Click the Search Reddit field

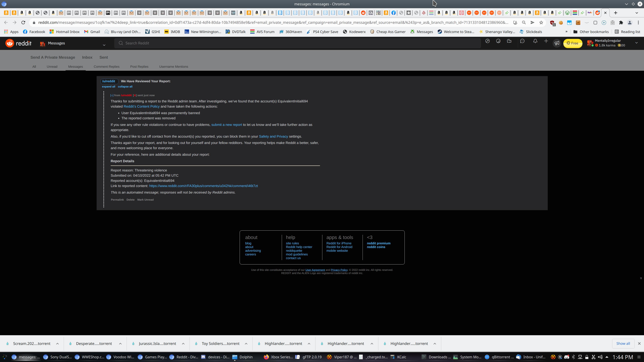pos(298,43)
